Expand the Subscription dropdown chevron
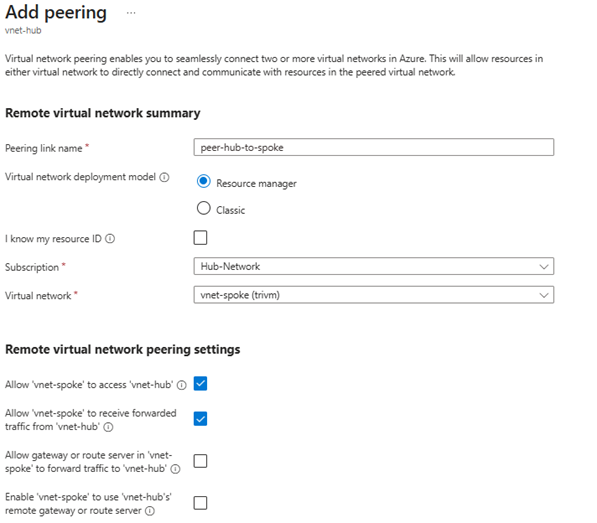Image resolution: width=597 pixels, height=523 pixels. (x=544, y=266)
